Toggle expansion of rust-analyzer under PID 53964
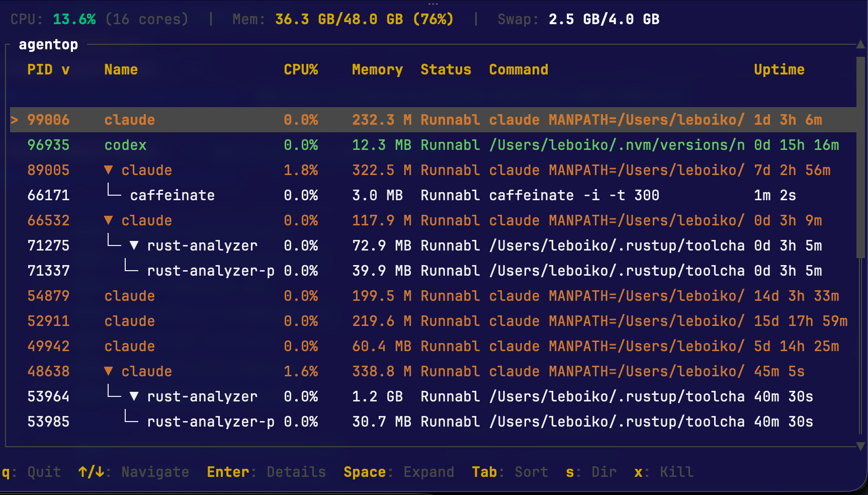868x495 pixels. coord(134,396)
